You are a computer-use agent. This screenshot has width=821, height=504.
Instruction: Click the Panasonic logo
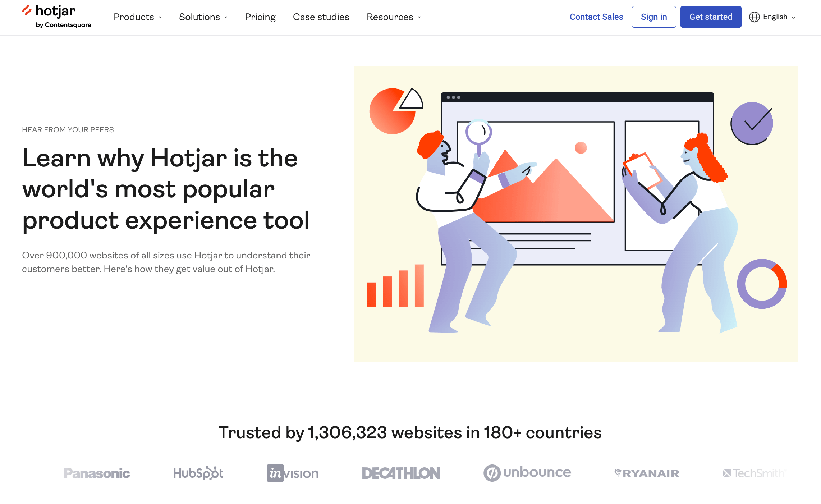[x=97, y=473]
